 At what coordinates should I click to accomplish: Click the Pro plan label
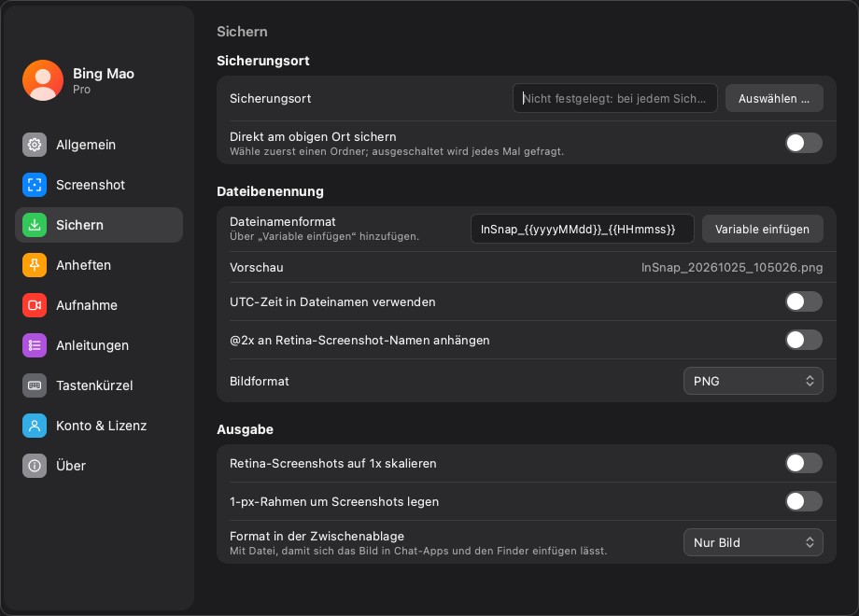coord(81,90)
